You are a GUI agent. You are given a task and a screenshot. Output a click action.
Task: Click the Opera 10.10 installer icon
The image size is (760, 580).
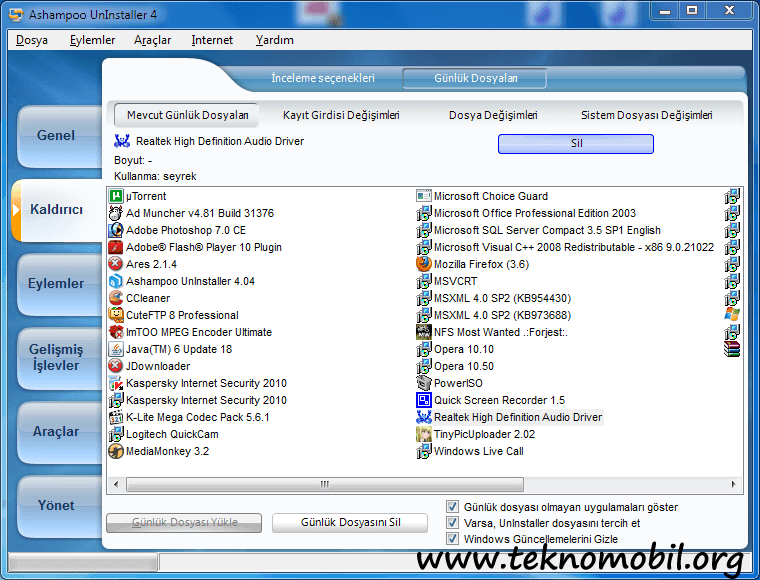[424, 349]
